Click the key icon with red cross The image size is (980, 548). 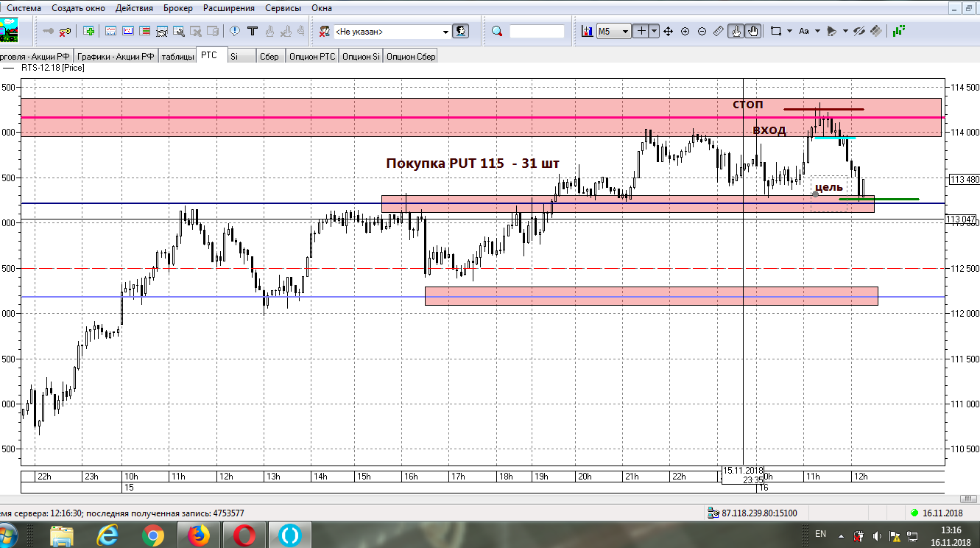click(x=65, y=32)
